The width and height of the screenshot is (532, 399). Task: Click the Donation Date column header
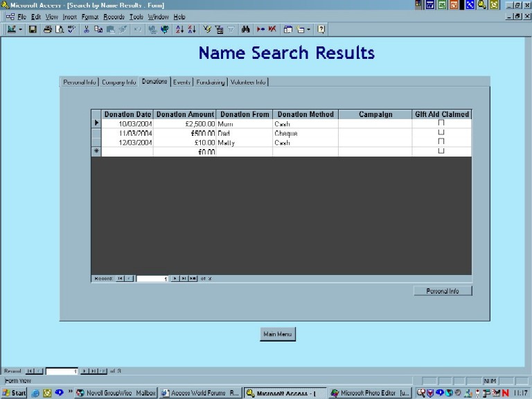click(127, 114)
